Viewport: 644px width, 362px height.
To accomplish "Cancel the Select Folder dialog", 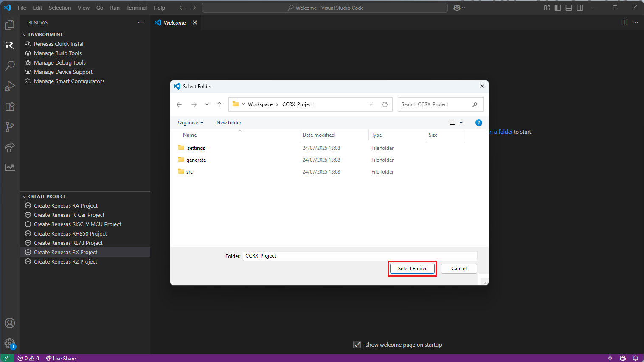I will click(x=459, y=269).
